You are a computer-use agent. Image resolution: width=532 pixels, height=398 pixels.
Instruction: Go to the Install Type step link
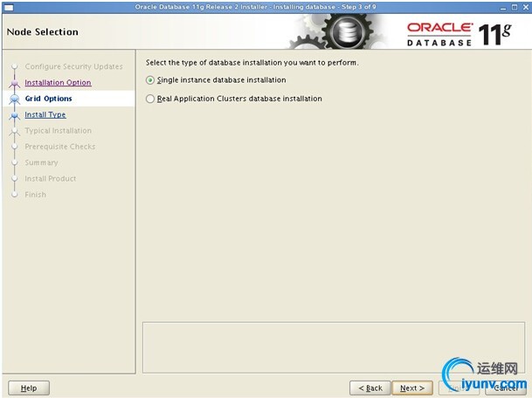[45, 115]
